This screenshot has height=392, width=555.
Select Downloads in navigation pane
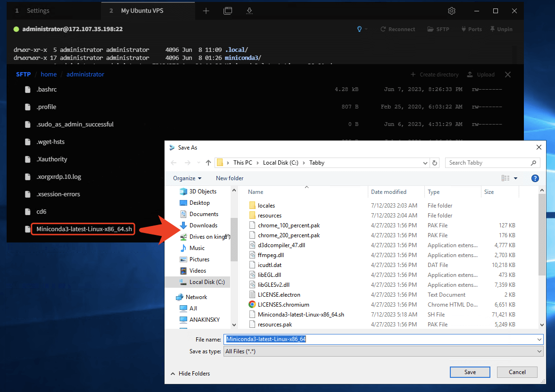coord(203,225)
